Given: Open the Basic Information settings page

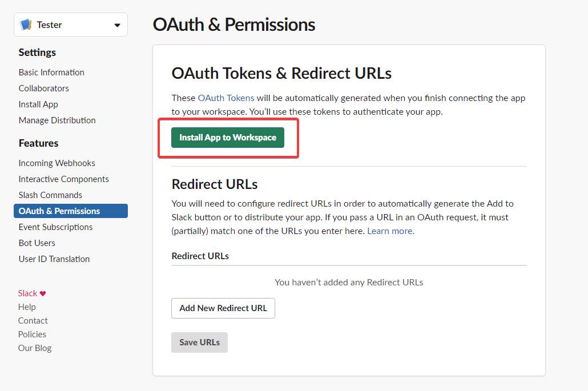Looking at the screenshot, I should coord(51,72).
